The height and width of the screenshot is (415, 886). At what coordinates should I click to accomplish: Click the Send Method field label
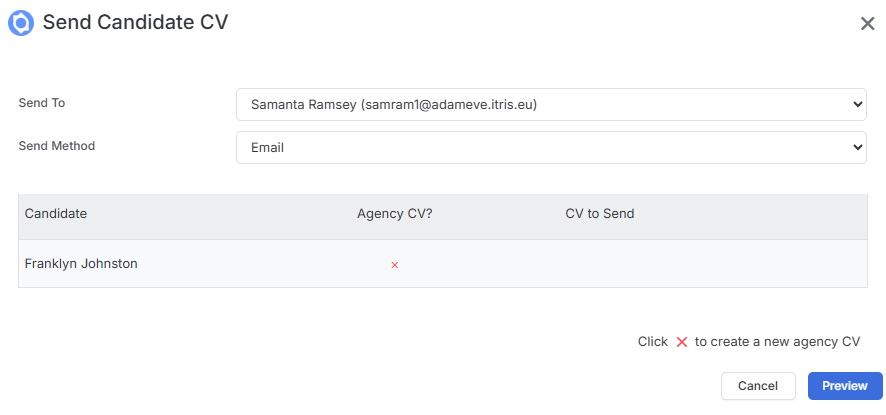tap(57, 146)
